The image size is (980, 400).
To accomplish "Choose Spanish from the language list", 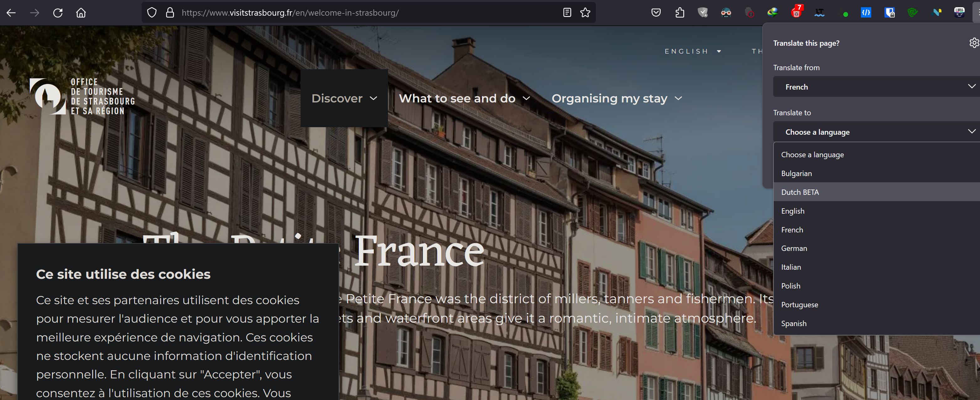I will (x=794, y=323).
